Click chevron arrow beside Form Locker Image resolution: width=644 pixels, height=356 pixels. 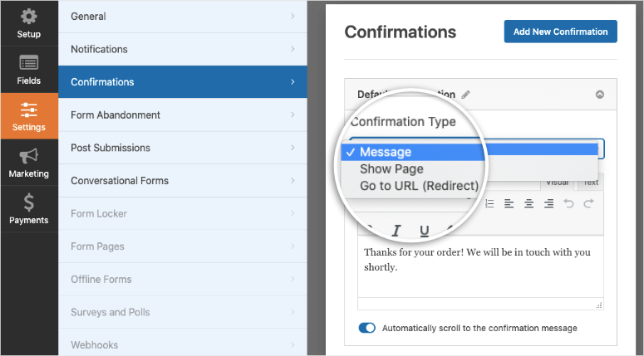pos(293,213)
